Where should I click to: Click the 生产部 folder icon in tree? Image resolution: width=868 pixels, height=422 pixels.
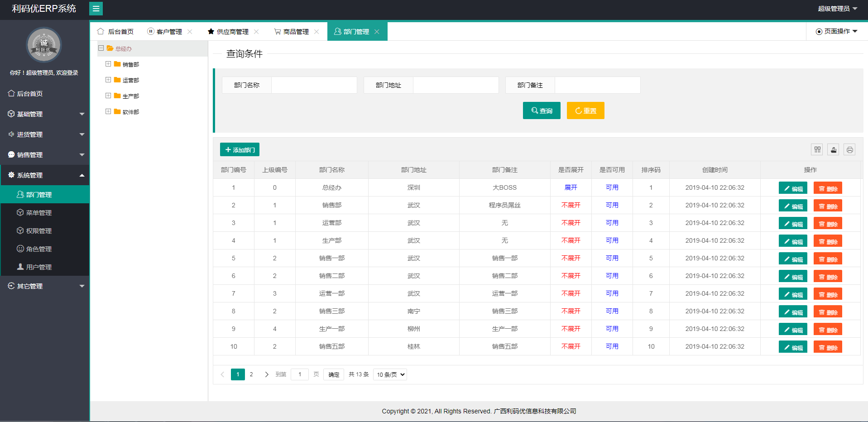pyautogui.click(x=117, y=96)
